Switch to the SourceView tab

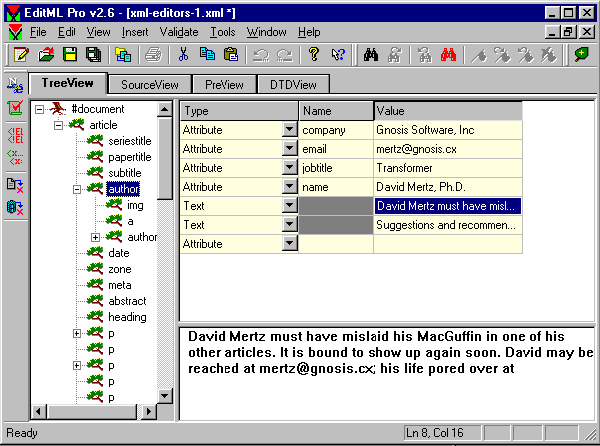150,85
